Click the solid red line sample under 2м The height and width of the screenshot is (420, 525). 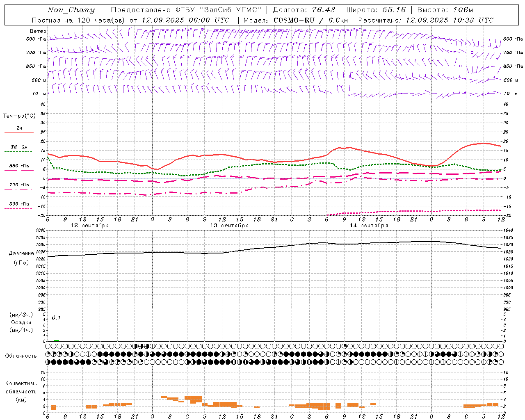point(19,133)
